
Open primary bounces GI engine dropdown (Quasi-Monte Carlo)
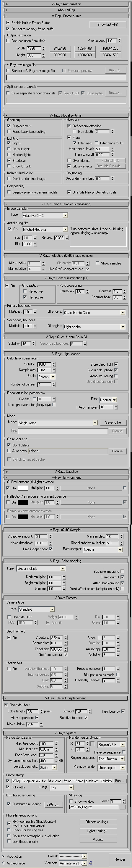pos(94,312)
